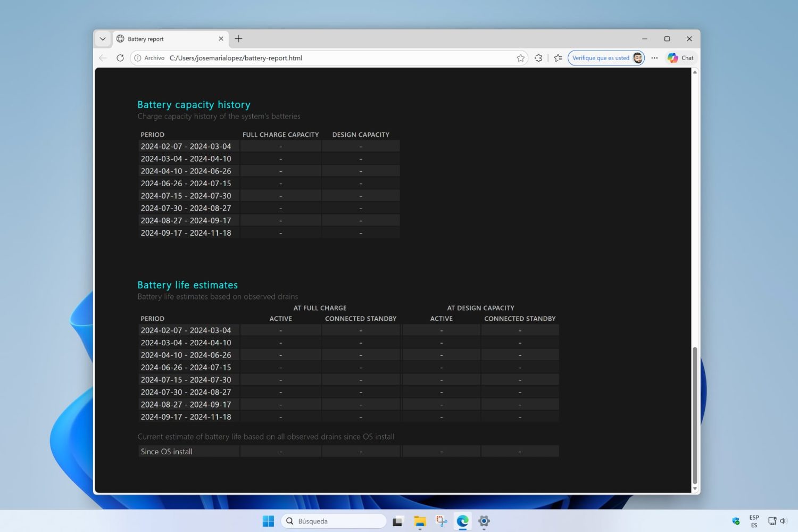The width and height of the screenshot is (798, 532).
Task: Click the taskbar Búsqueda search box
Action: point(333,521)
